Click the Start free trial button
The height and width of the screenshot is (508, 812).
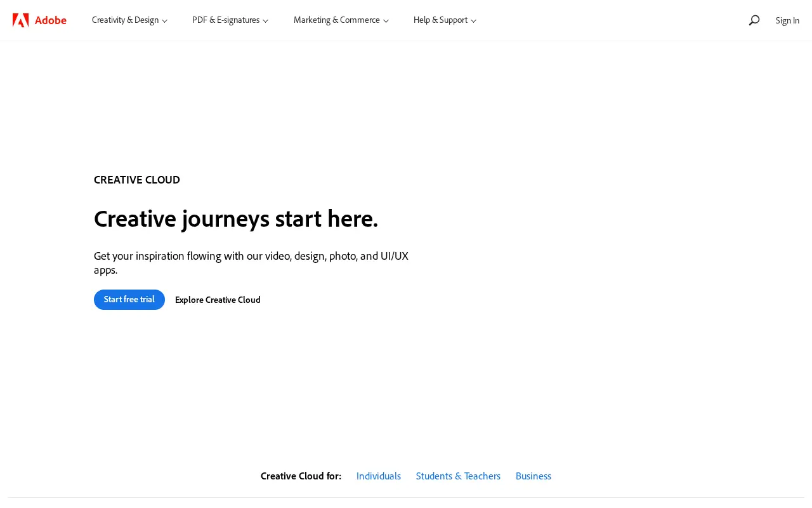(129, 300)
